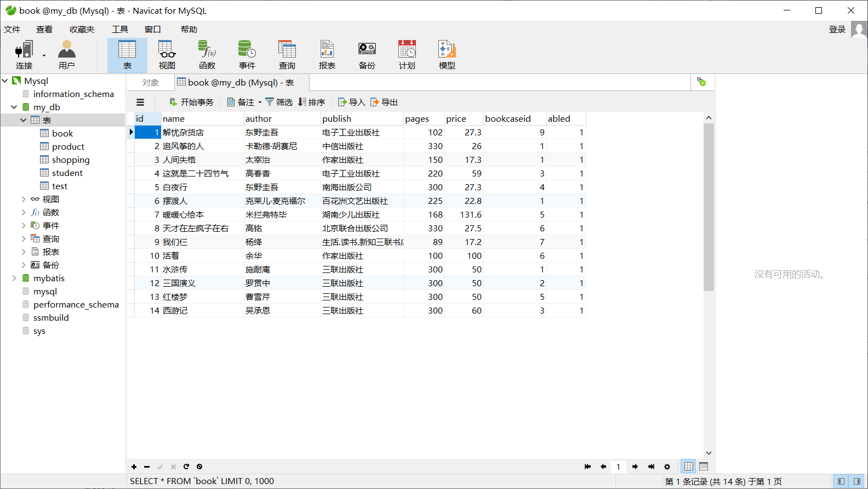Jump to the last page of records
868x489 pixels.
[x=651, y=467]
